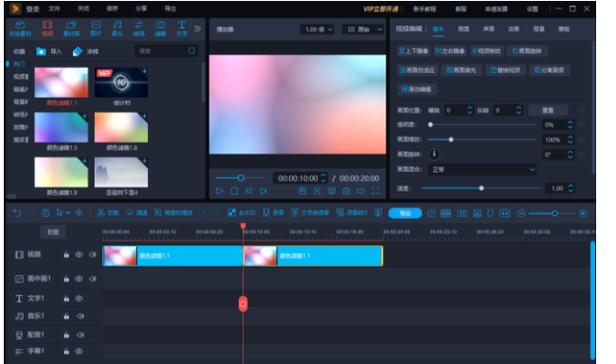
Task: Click the 分离音频 button
Action: [549, 70]
